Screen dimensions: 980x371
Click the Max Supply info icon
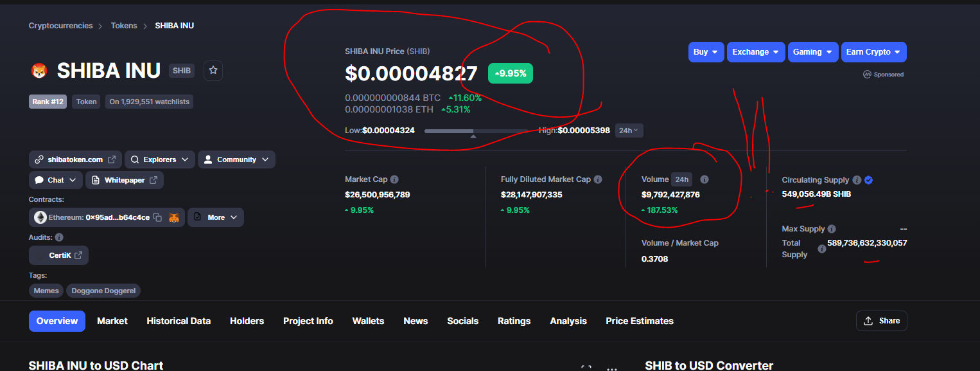pyautogui.click(x=832, y=229)
